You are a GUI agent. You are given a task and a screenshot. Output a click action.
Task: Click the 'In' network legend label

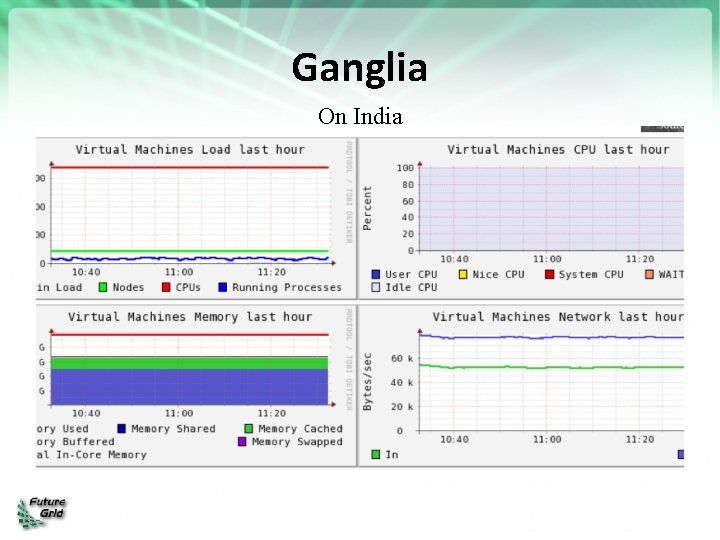click(x=392, y=455)
